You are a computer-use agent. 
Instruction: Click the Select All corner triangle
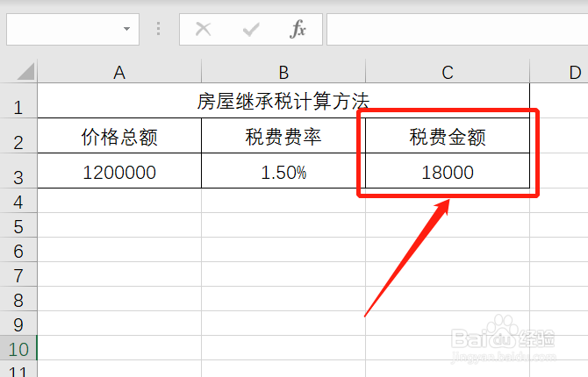(x=25, y=71)
